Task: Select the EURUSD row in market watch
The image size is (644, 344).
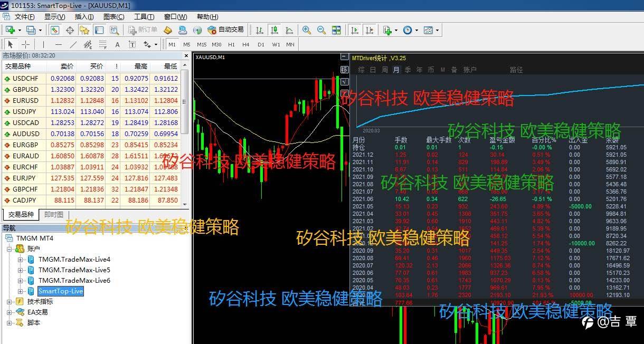Action: click(x=91, y=101)
